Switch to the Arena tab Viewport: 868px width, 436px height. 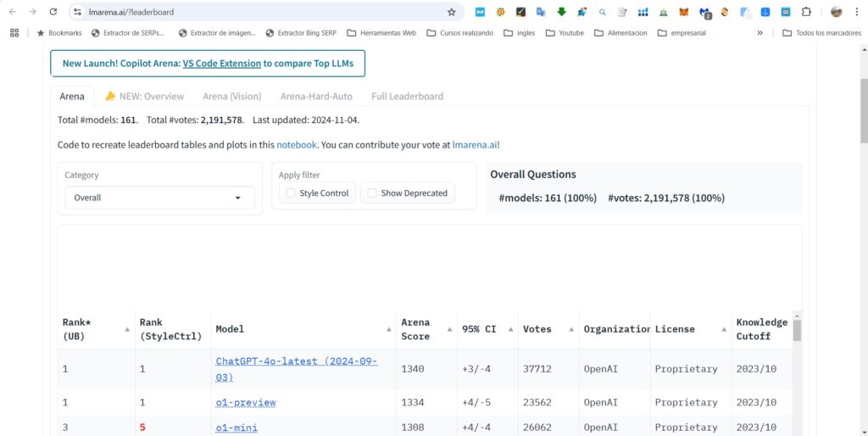click(72, 96)
